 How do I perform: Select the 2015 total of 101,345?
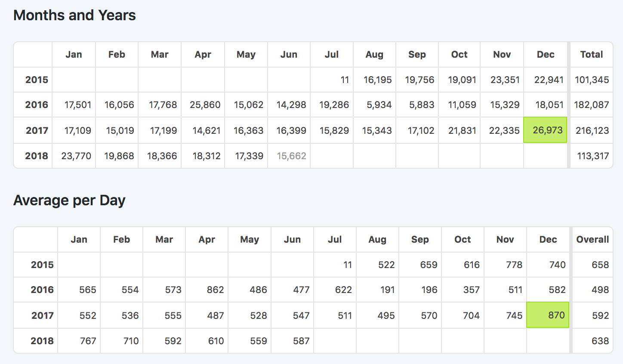coord(592,80)
